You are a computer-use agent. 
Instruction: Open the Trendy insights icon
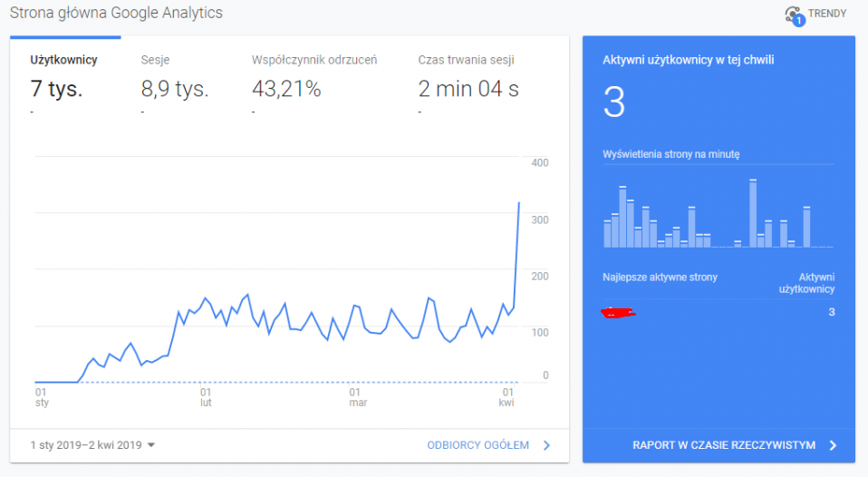click(794, 15)
